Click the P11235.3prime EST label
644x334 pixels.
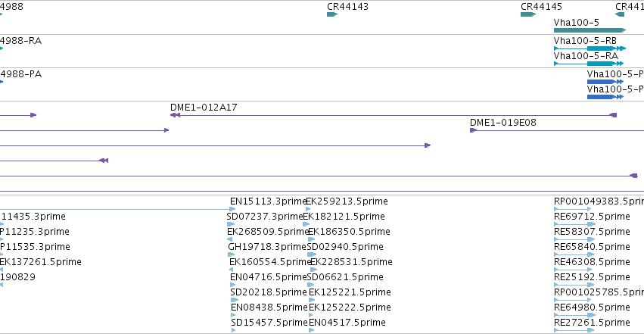pyautogui.click(x=35, y=232)
